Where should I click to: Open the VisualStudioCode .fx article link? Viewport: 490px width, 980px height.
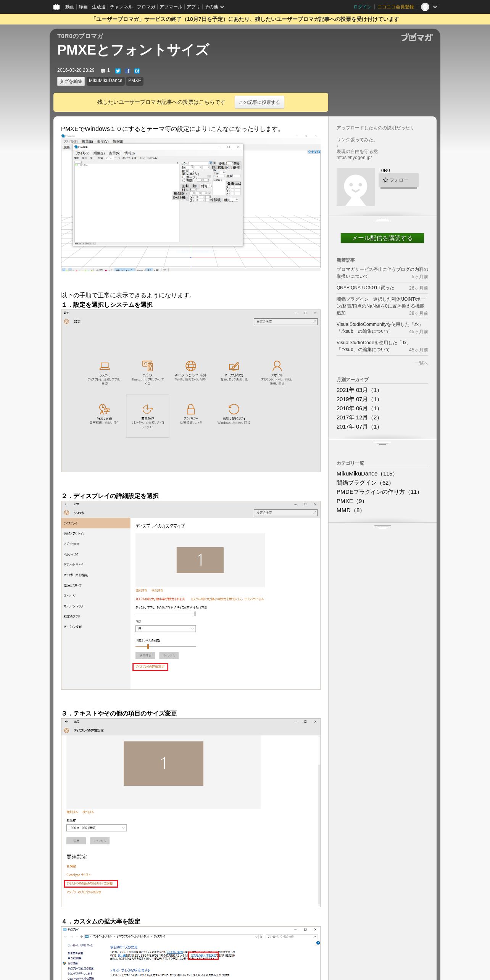coord(373,346)
